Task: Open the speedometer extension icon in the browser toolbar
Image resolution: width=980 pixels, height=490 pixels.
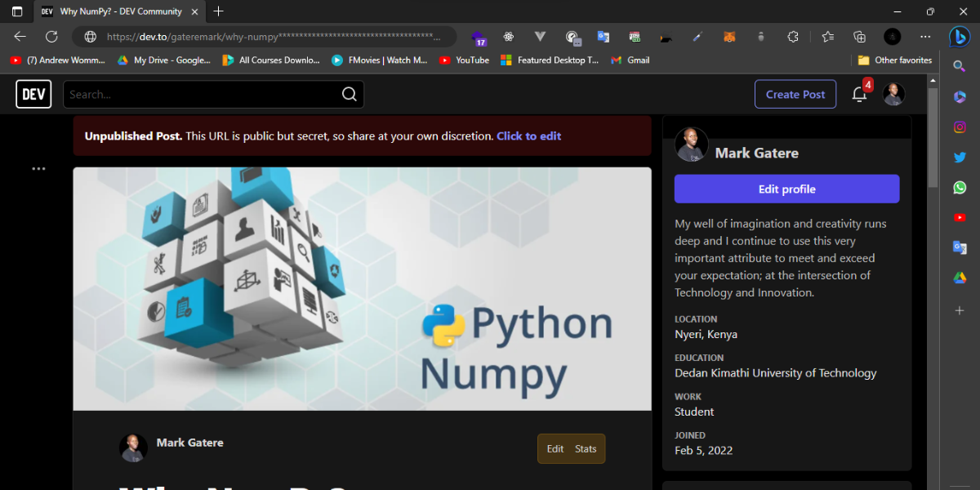Action: click(x=572, y=37)
